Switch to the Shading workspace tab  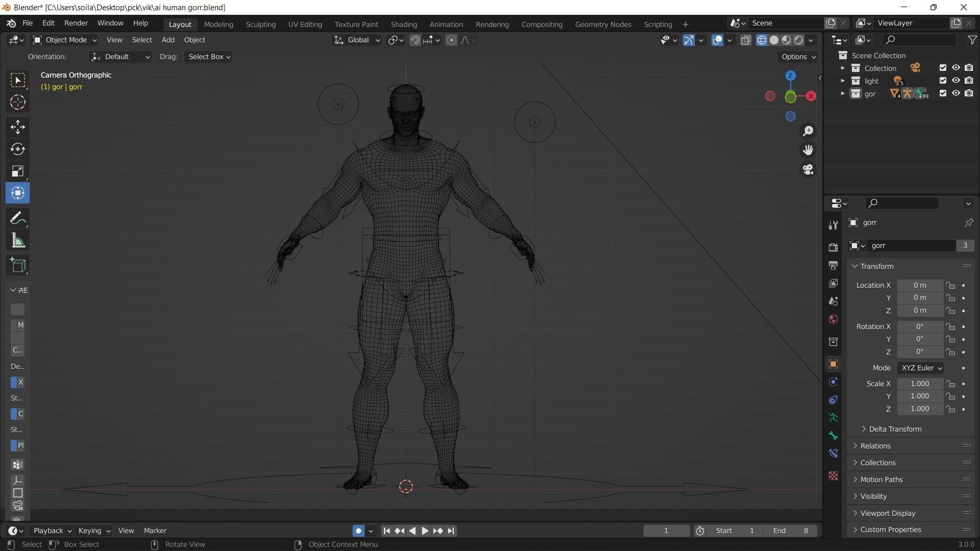(404, 24)
